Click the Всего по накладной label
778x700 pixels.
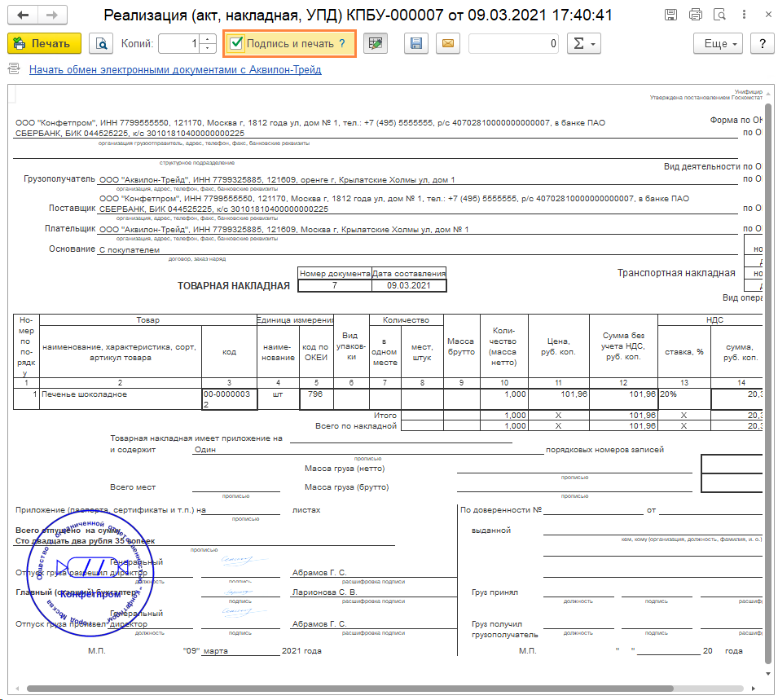tap(356, 426)
